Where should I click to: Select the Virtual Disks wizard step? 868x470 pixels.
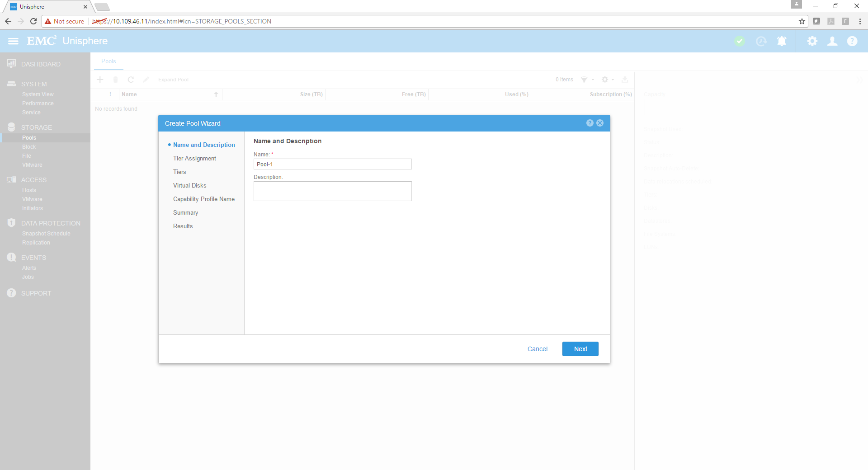pyautogui.click(x=189, y=185)
